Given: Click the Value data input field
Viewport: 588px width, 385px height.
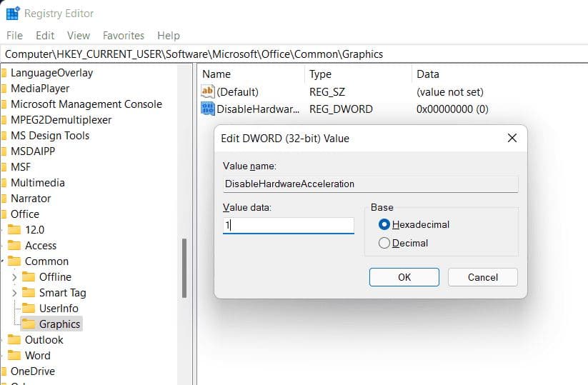Looking at the screenshot, I should coord(289,225).
